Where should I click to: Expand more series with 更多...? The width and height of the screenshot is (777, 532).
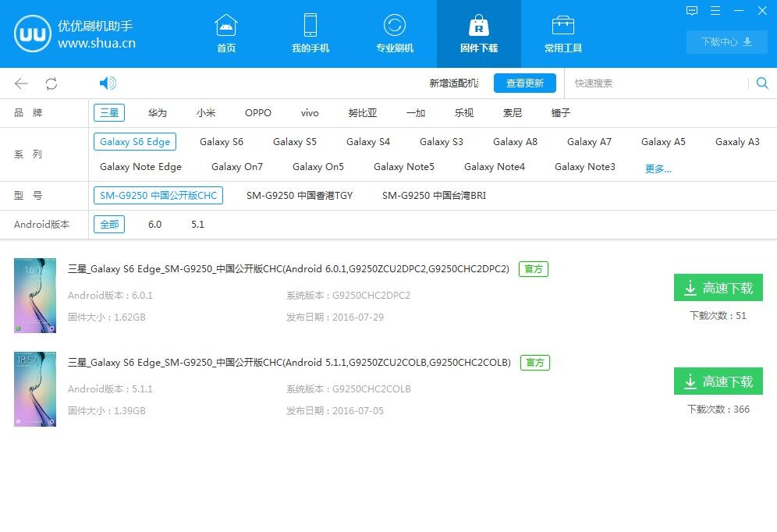(x=658, y=169)
